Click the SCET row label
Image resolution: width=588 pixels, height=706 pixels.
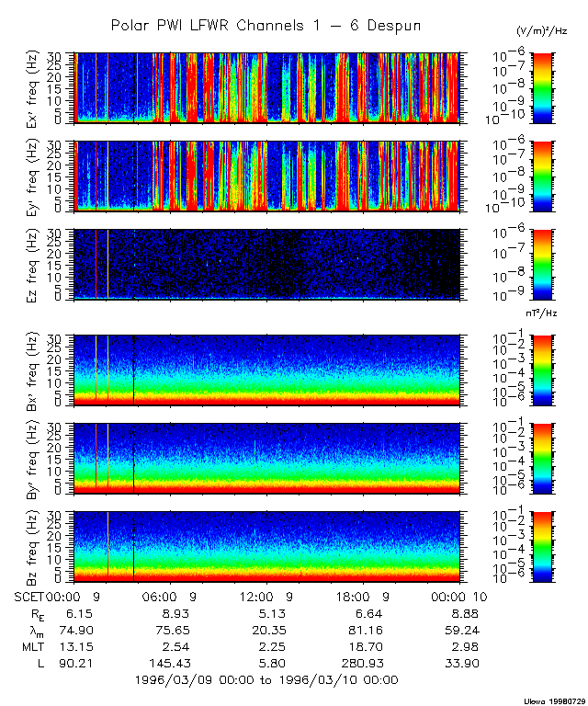coord(31,596)
